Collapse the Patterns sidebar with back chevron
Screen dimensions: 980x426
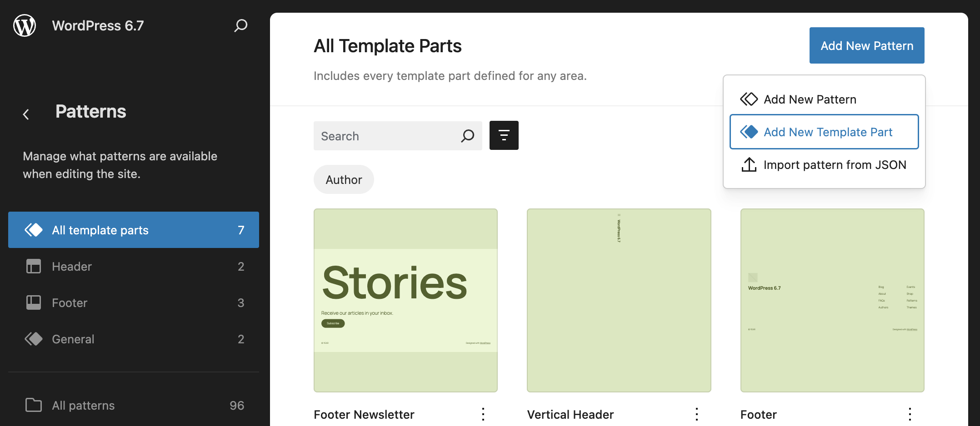coord(26,114)
